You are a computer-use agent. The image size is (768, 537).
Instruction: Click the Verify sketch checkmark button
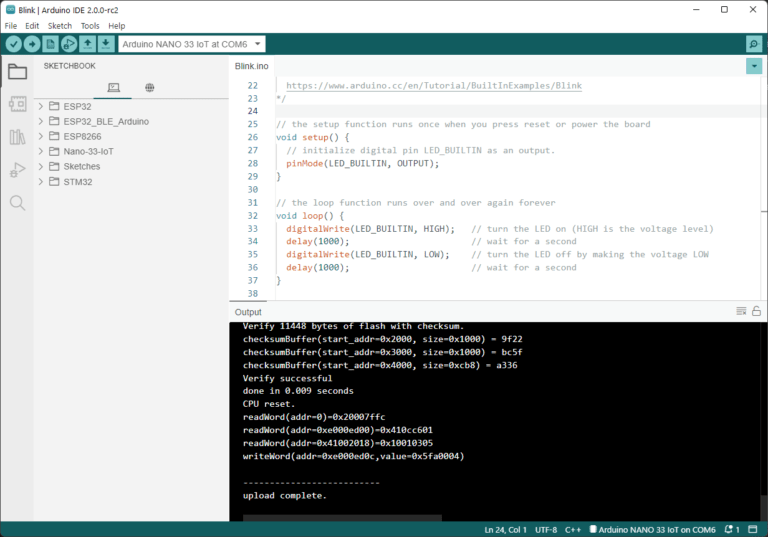click(13, 44)
